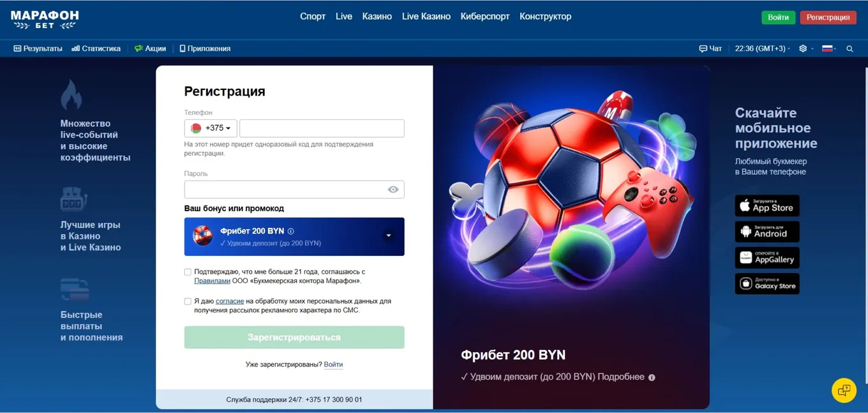868x413 pixels.
Task: Download from the App Store badge
Action: 767,206
